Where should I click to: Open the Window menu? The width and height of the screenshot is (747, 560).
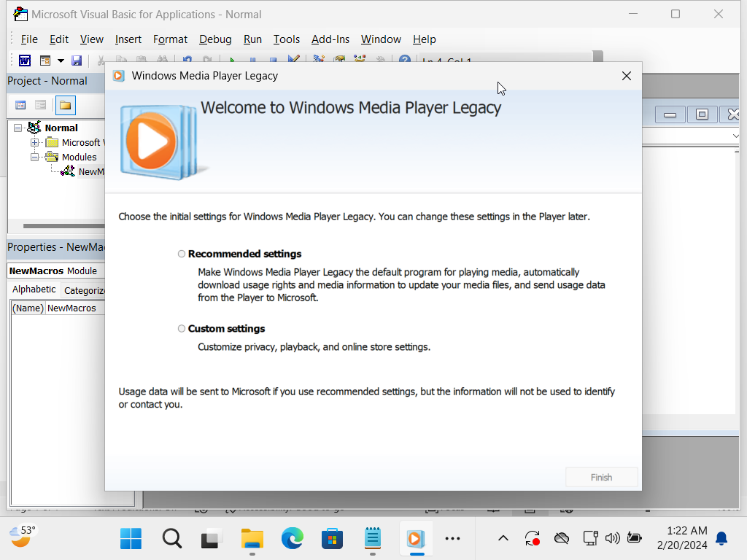pos(381,39)
